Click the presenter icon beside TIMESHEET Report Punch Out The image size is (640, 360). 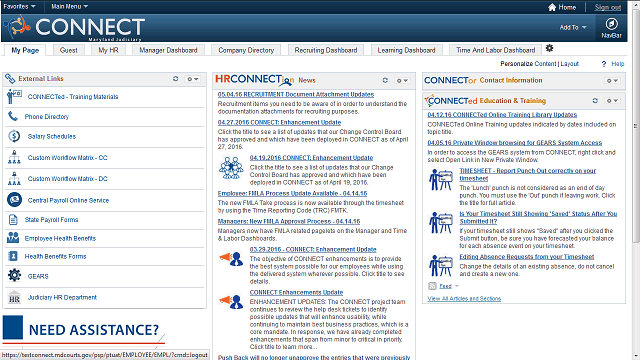pyautogui.click(x=441, y=180)
